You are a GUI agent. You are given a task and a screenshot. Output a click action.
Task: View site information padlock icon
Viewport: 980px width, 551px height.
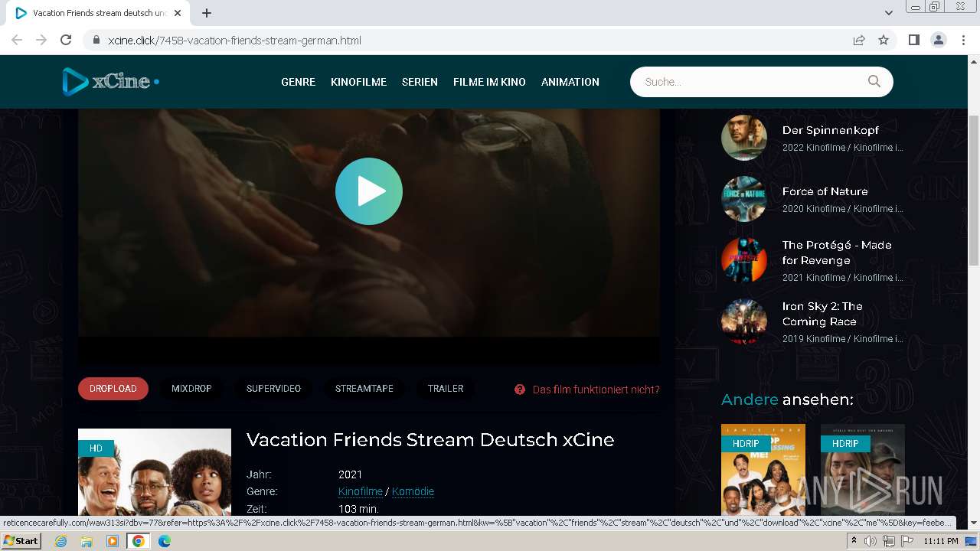(96, 40)
